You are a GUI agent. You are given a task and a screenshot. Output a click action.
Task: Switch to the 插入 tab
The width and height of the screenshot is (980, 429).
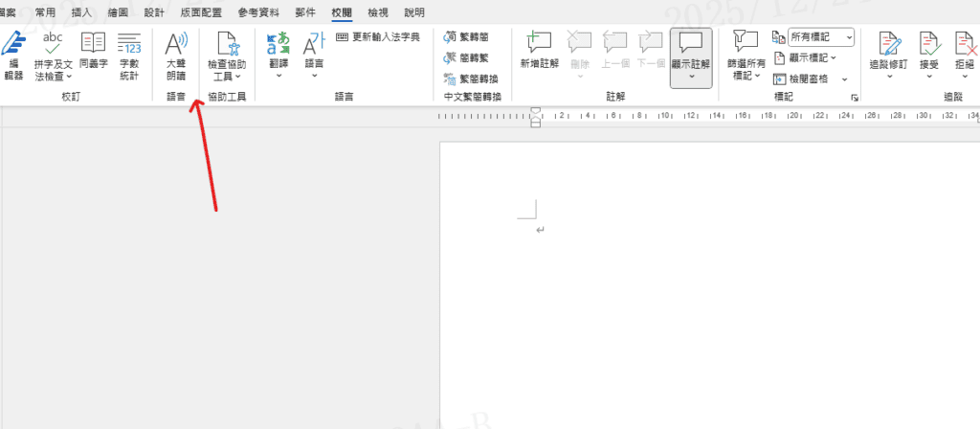coord(81,12)
